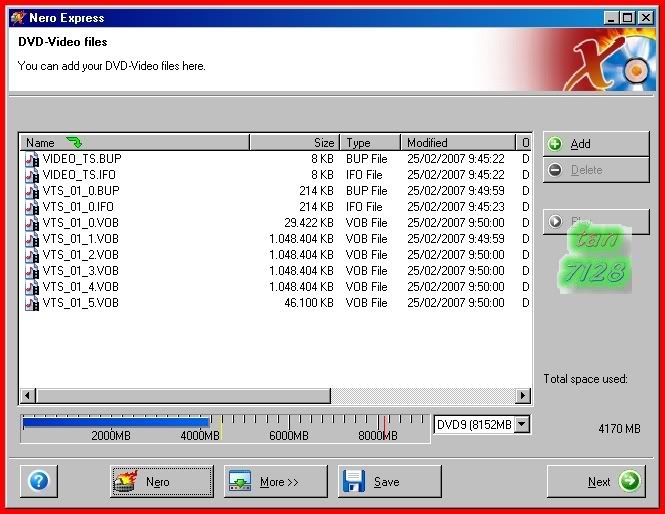Select the VIDEO_TS.IFO file name
The width and height of the screenshot is (665, 514).
click(79, 175)
